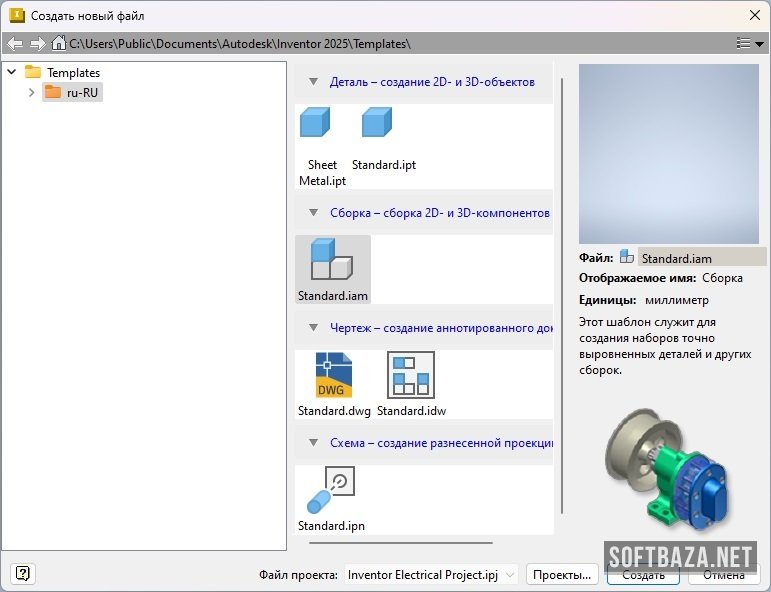Select the Standard.ipt part template
Viewport: 771px width, 592px height.
click(377, 123)
